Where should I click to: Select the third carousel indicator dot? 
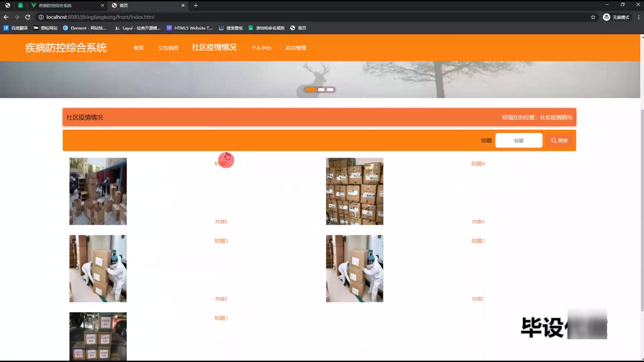[x=330, y=89]
